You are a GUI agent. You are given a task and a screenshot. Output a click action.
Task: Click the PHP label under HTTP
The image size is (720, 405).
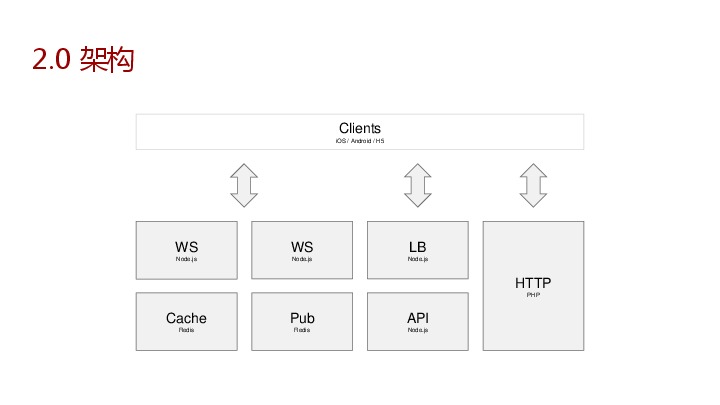click(533, 295)
